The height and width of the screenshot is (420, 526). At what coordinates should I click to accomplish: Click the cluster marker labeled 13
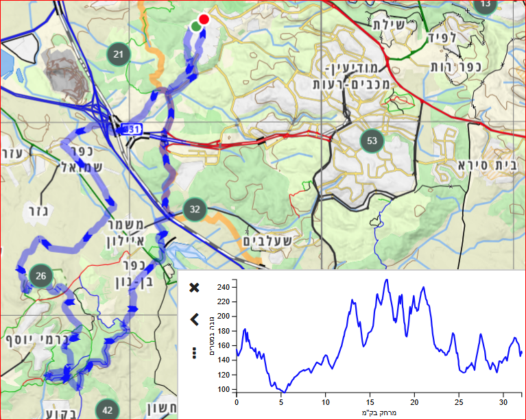[486, 5]
